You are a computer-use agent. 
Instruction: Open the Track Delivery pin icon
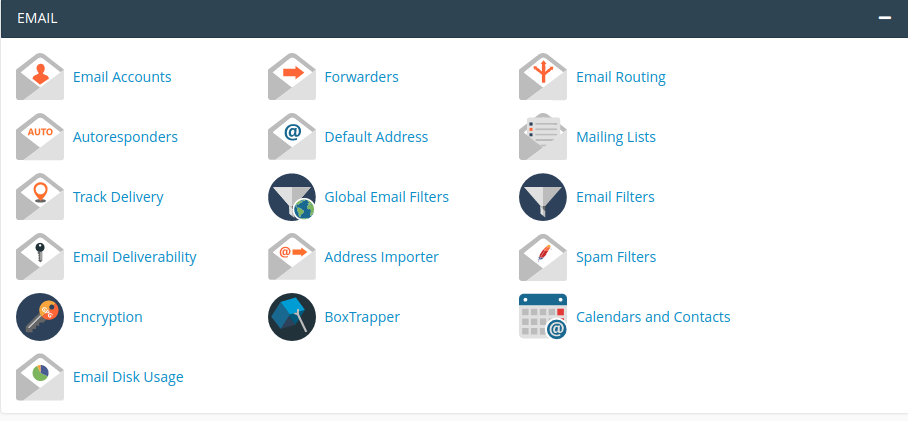tap(40, 197)
